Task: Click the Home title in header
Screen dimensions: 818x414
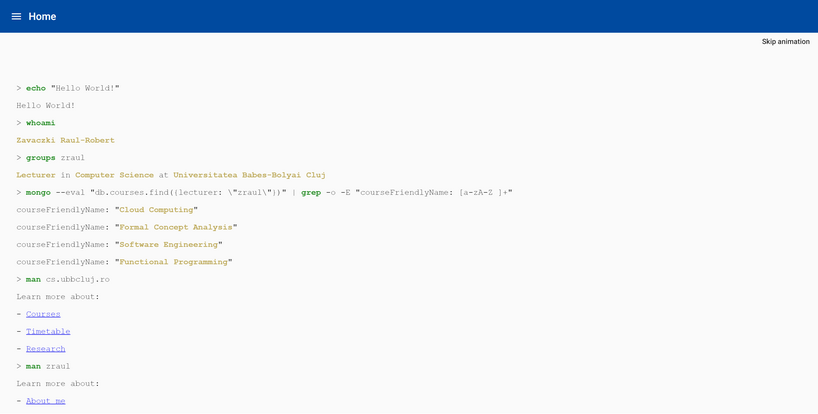Action: pyautogui.click(x=42, y=16)
